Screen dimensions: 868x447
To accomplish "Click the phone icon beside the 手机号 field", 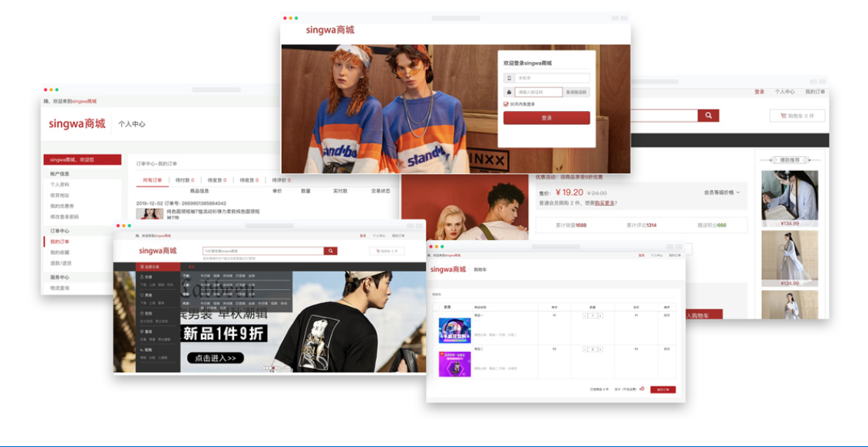I will pos(510,78).
